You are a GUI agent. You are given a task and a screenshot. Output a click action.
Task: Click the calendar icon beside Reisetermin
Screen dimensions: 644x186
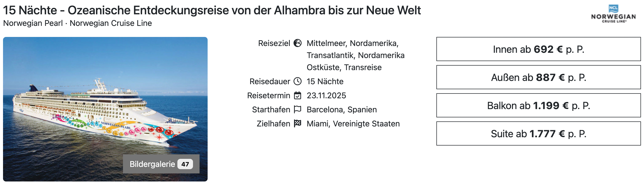pos(298,96)
